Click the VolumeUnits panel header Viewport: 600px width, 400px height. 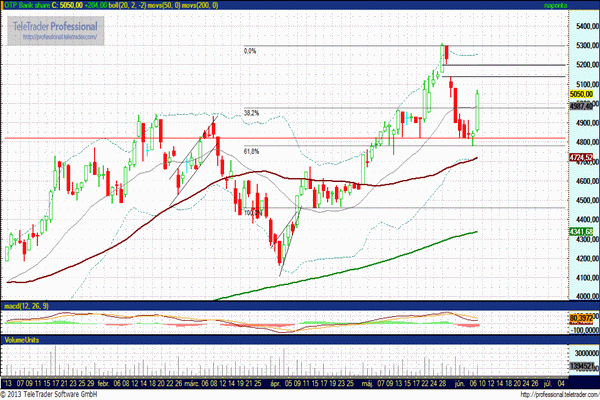click(x=20, y=341)
